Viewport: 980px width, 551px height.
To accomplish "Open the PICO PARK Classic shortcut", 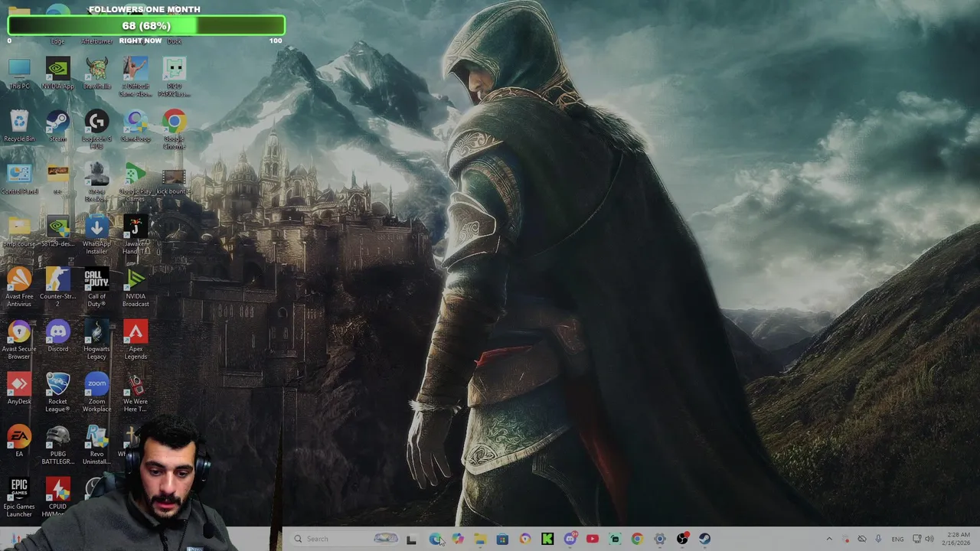I will tap(175, 77).
